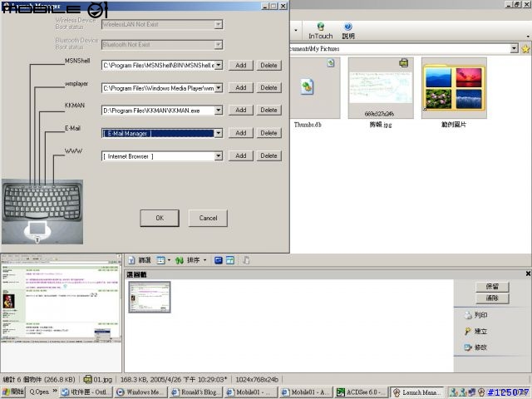Image resolution: width=532 pixels, height=399 pixels.
Task: Open the sort dropdown arrow
Action: click(x=204, y=260)
